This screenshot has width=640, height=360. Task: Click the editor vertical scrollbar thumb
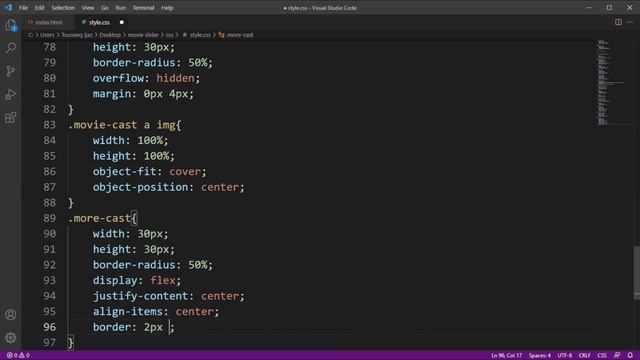point(637,273)
